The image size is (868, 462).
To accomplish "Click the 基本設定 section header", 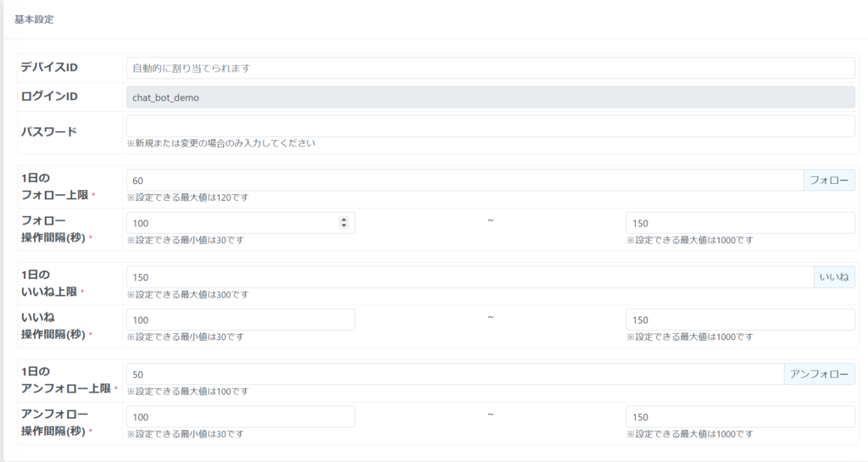I will pyautogui.click(x=34, y=19).
